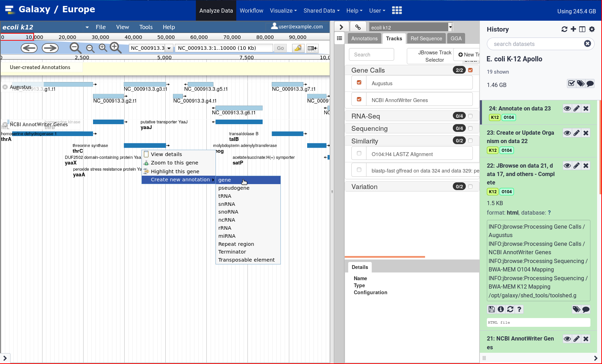This screenshot has height=364, width=602.
Task: Click the small zoom-out magnifier
Action: tap(90, 48)
